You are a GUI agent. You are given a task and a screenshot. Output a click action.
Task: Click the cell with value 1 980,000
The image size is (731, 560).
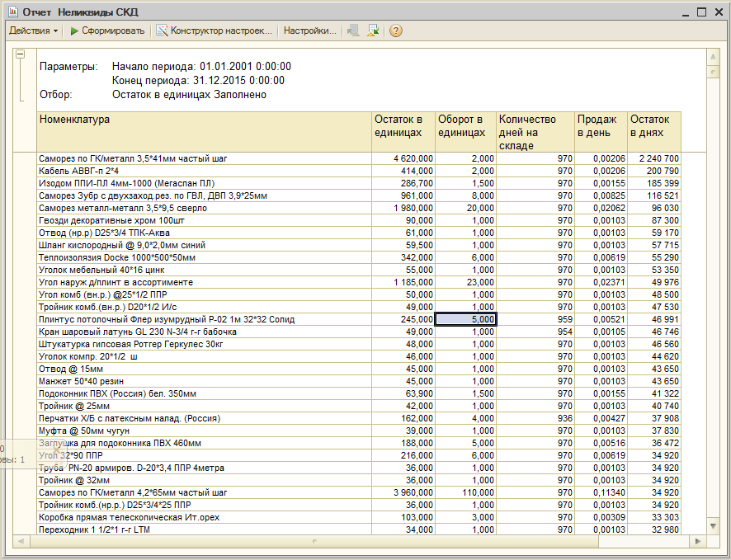403,209
